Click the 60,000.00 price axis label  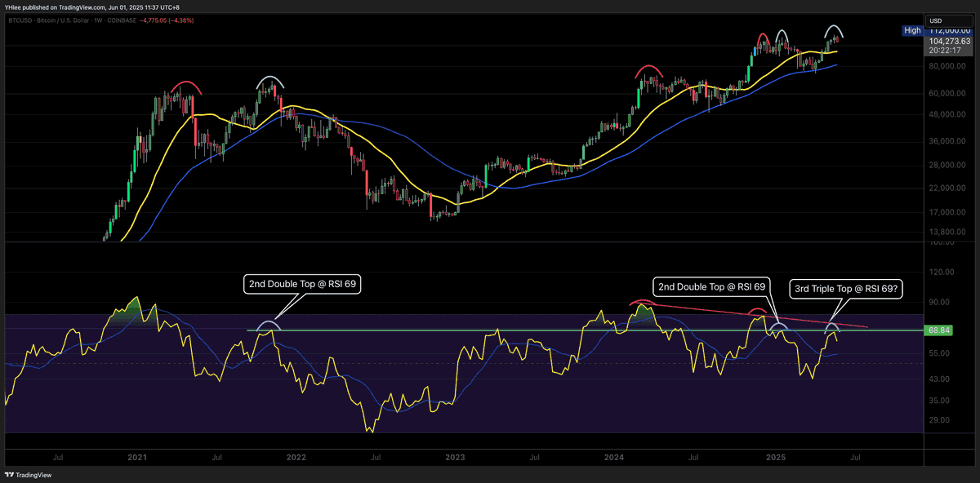pos(946,93)
